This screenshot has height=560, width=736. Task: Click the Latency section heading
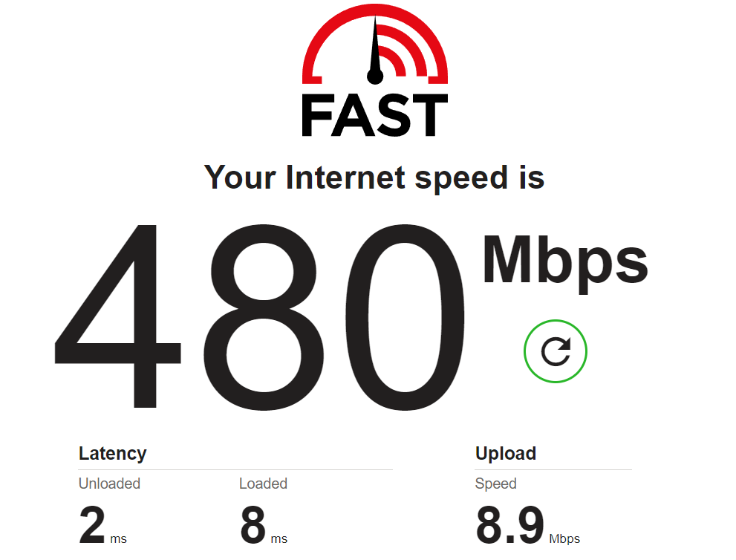[x=113, y=454]
